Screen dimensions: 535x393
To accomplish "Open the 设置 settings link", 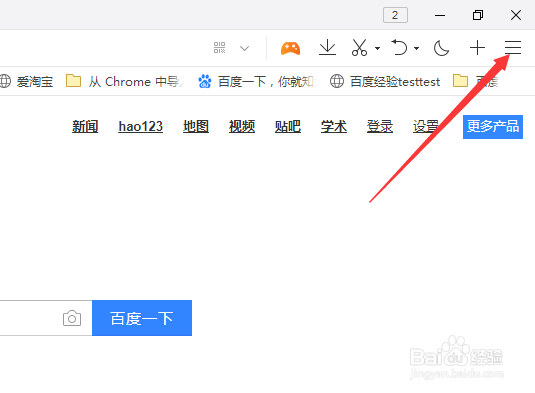I will [426, 127].
